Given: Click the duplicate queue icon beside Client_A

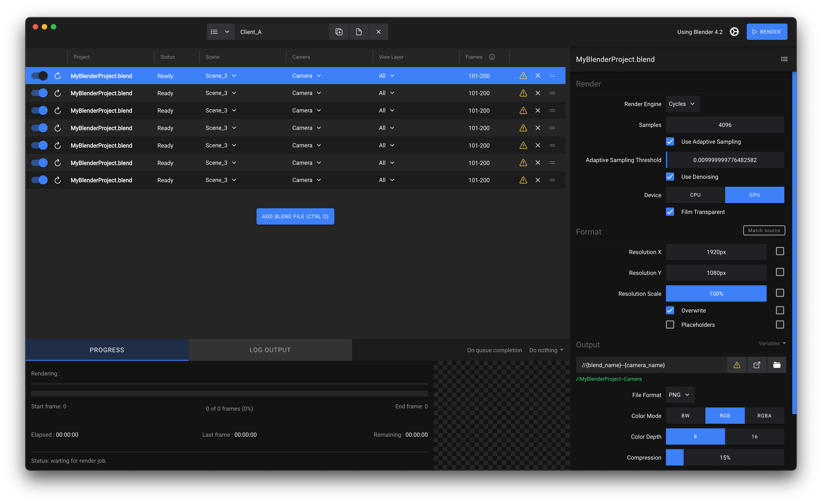Looking at the screenshot, I should click(x=339, y=32).
